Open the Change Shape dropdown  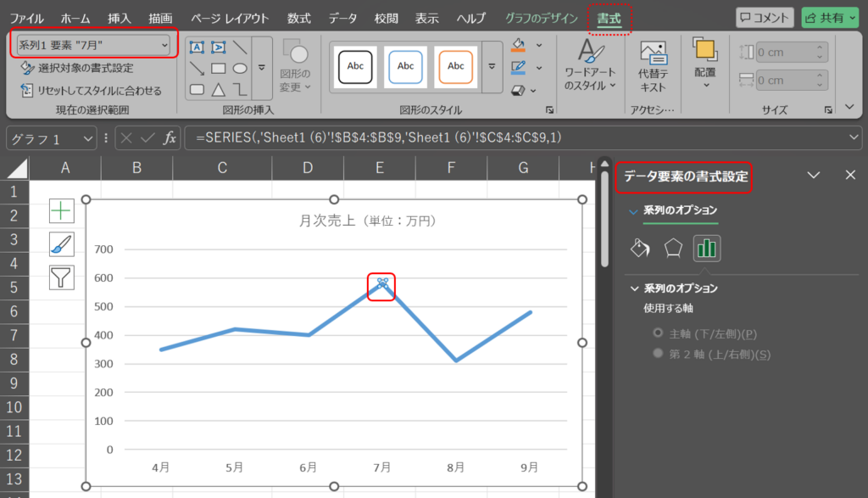pyautogui.click(x=295, y=66)
